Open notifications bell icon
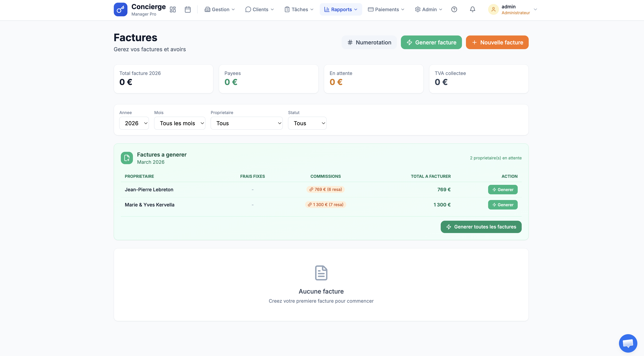644x356 pixels. pos(472,9)
